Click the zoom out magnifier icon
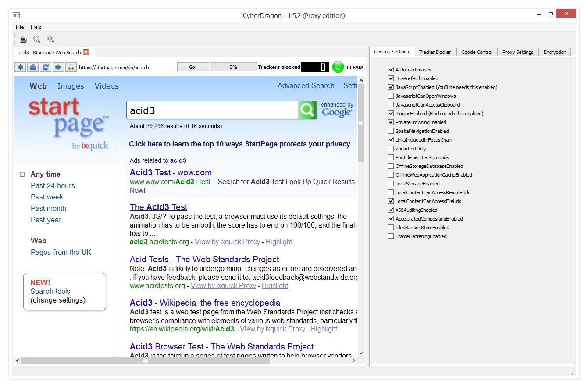 pyautogui.click(x=50, y=39)
